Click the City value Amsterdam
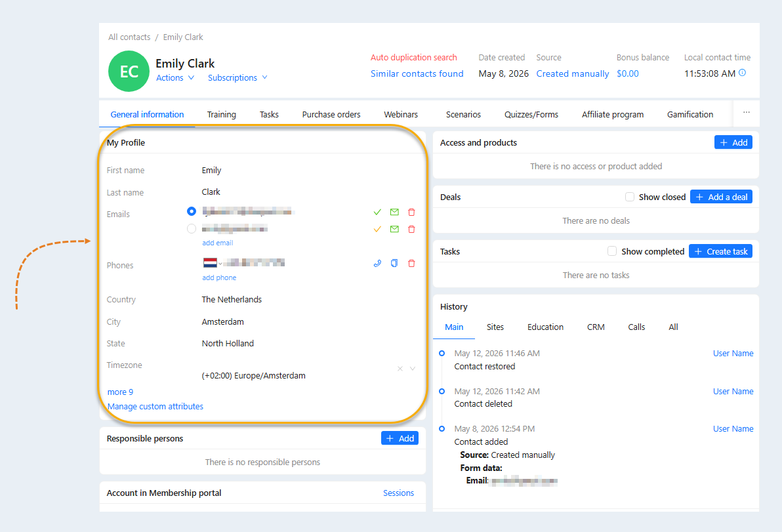The image size is (782, 532). 223,321
